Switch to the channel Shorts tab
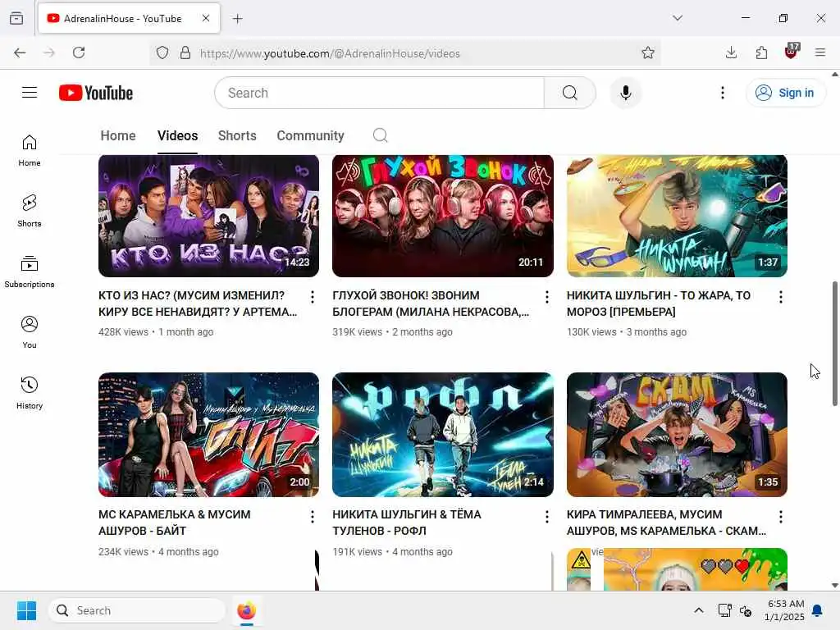Screen dimensions: 840x630 pos(237,135)
